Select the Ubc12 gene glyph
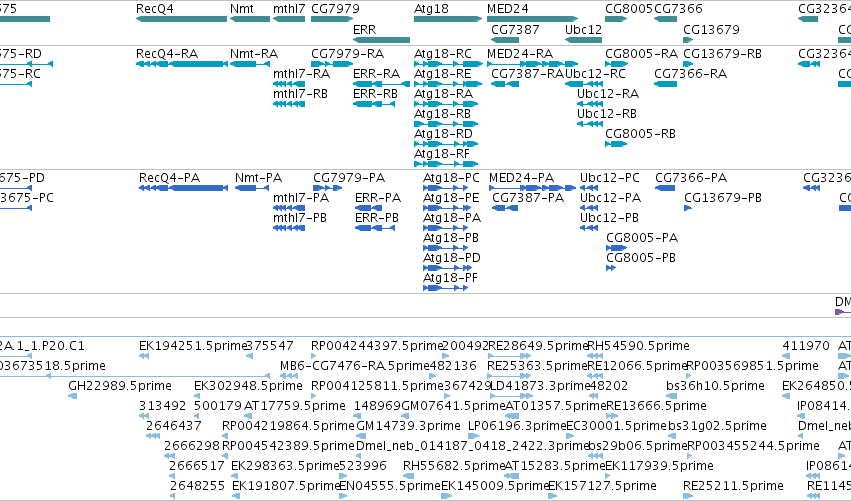 tap(583, 40)
